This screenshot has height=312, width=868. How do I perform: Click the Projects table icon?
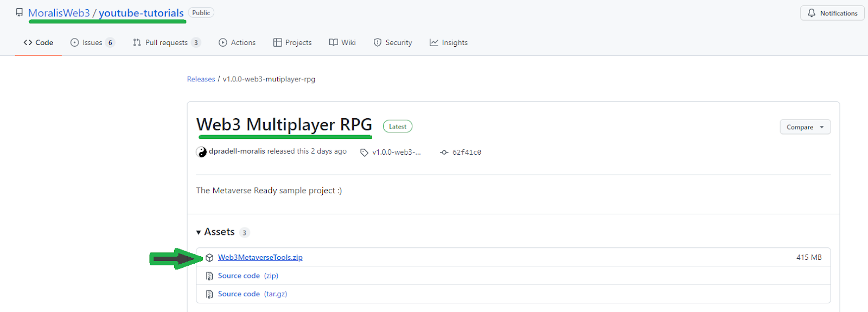coord(278,42)
